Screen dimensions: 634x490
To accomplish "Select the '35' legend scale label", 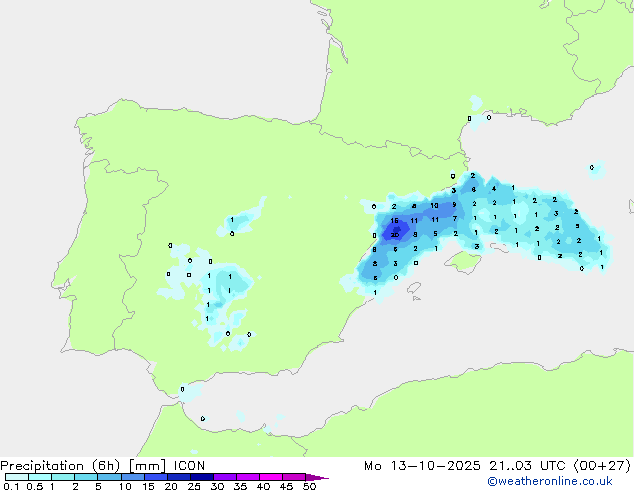I will tap(240, 486).
